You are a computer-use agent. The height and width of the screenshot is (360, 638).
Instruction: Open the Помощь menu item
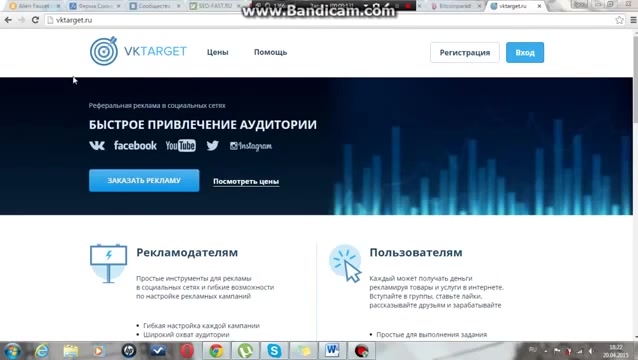coord(271,52)
